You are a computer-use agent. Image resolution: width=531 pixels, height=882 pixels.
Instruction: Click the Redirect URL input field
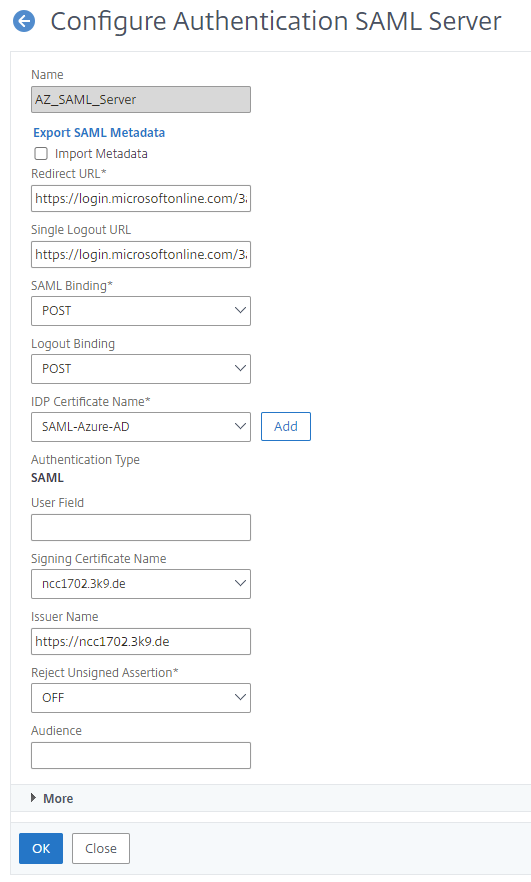click(141, 199)
